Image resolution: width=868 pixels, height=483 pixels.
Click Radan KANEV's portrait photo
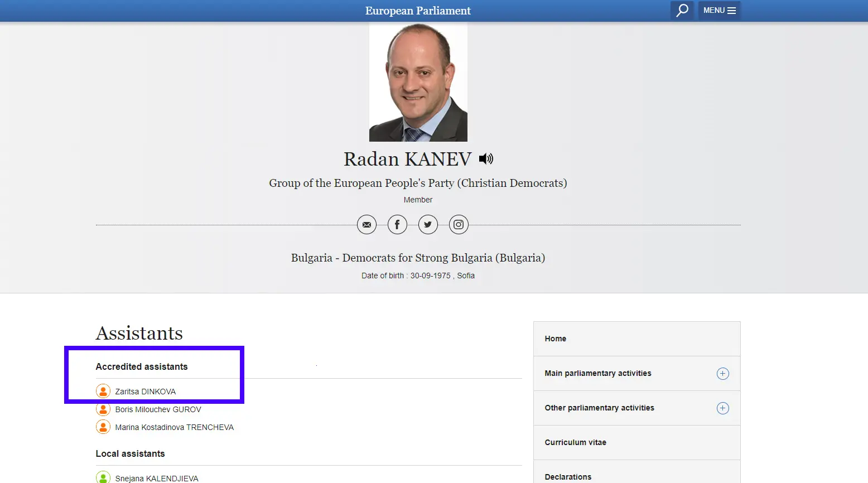[x=418, y=82]
